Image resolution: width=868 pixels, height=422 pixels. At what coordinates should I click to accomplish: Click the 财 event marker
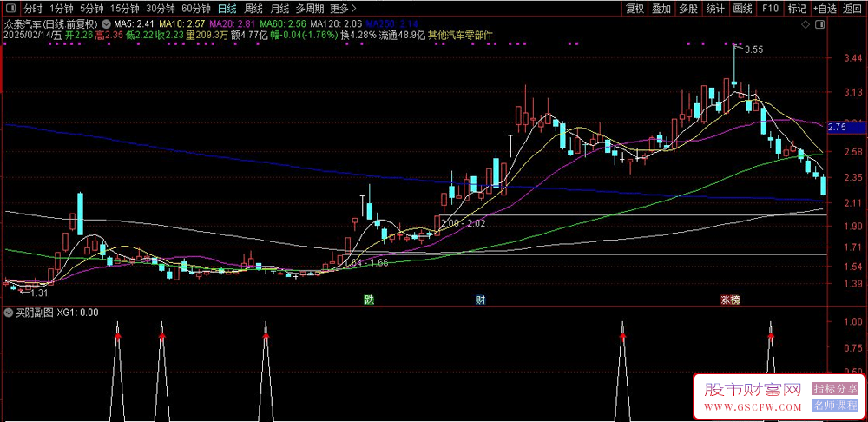click(x=481, y=300)
